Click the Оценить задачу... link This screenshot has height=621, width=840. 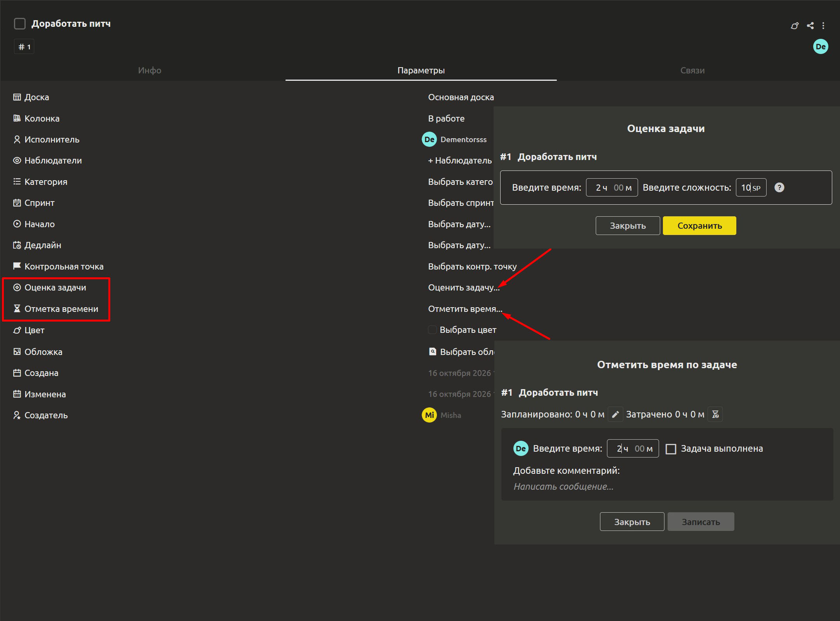coord(464,287)
